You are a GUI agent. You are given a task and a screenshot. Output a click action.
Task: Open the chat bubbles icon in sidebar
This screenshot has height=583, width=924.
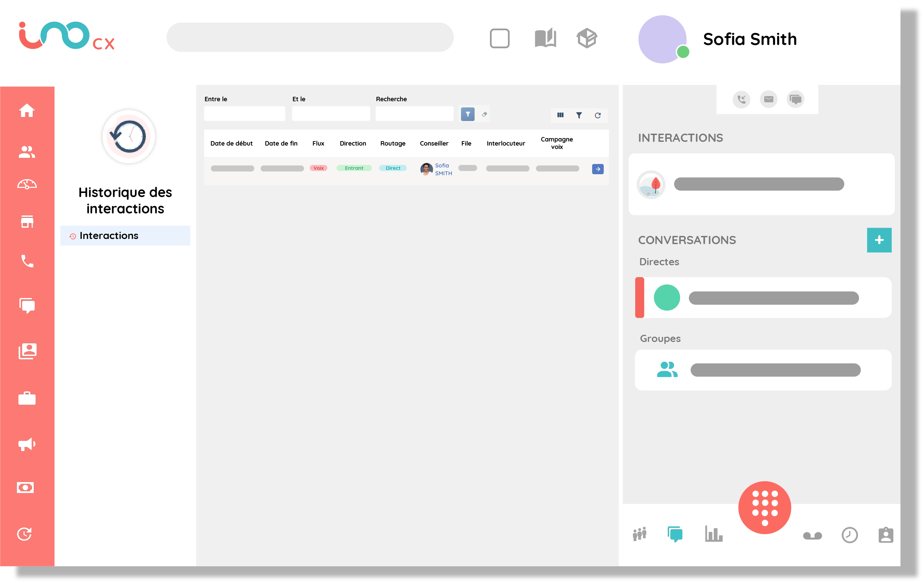(x=27, y=306)
